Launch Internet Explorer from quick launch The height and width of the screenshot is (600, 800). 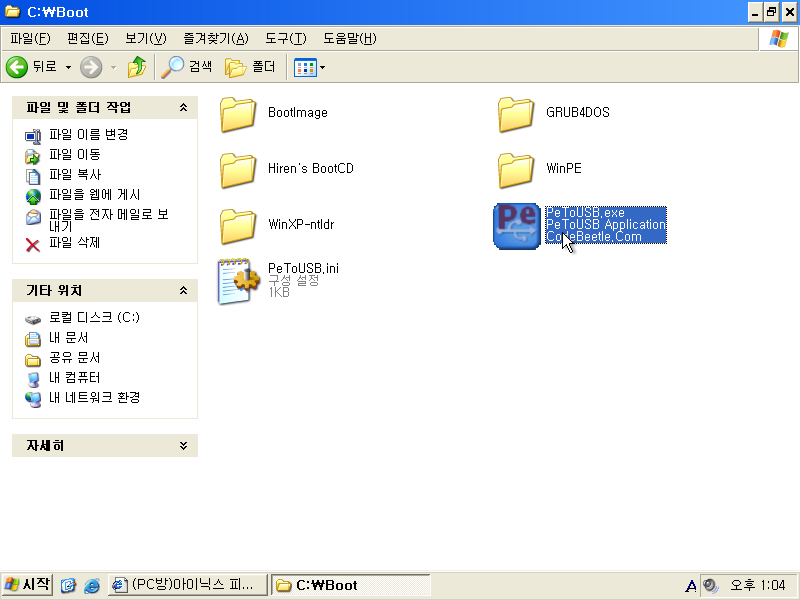click(92, 585)
